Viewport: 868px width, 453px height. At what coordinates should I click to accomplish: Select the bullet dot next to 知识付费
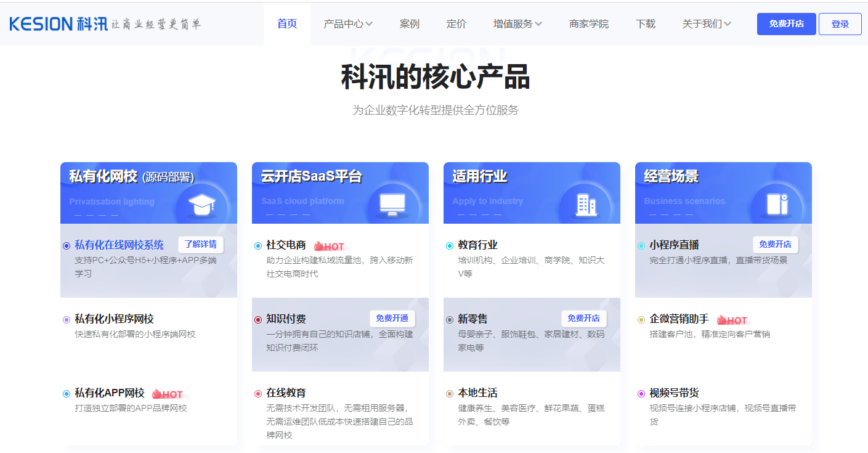point(258,320)
